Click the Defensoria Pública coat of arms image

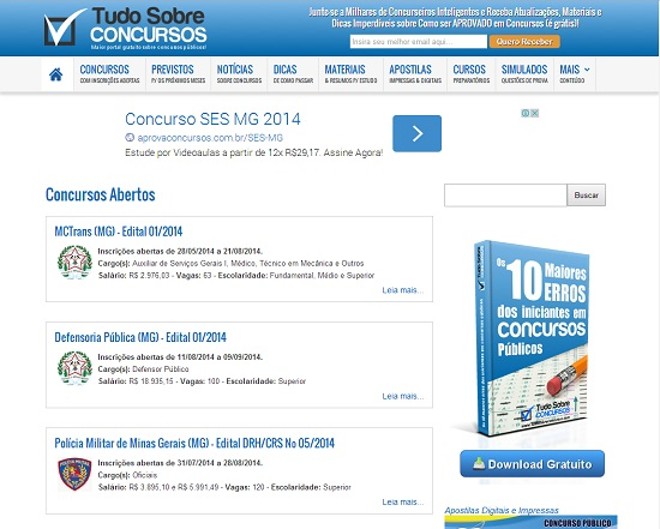pyautogui.click(x=74, y=368)
